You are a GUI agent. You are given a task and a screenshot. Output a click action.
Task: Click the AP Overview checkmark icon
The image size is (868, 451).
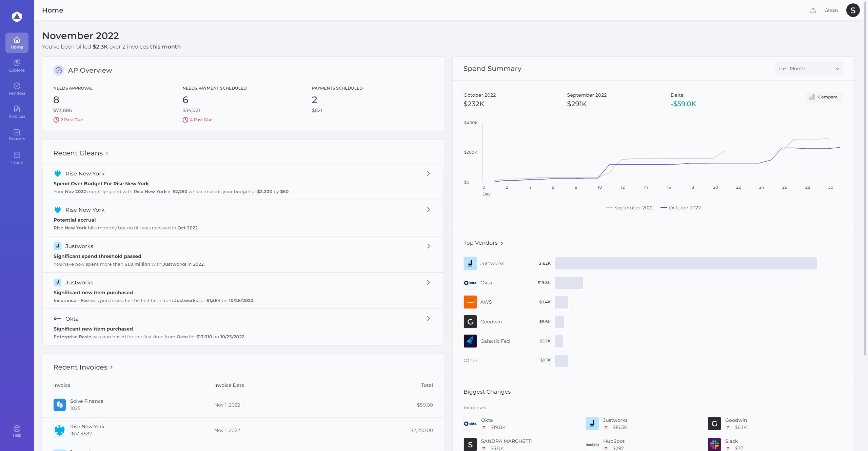click(x=59, y=70)
